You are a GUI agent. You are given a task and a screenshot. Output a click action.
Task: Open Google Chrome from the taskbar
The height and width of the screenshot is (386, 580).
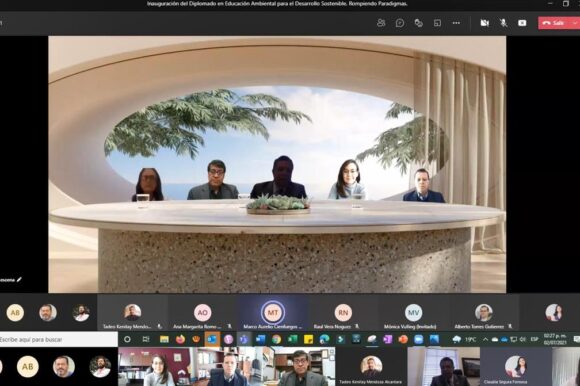(x=276, y=339)
